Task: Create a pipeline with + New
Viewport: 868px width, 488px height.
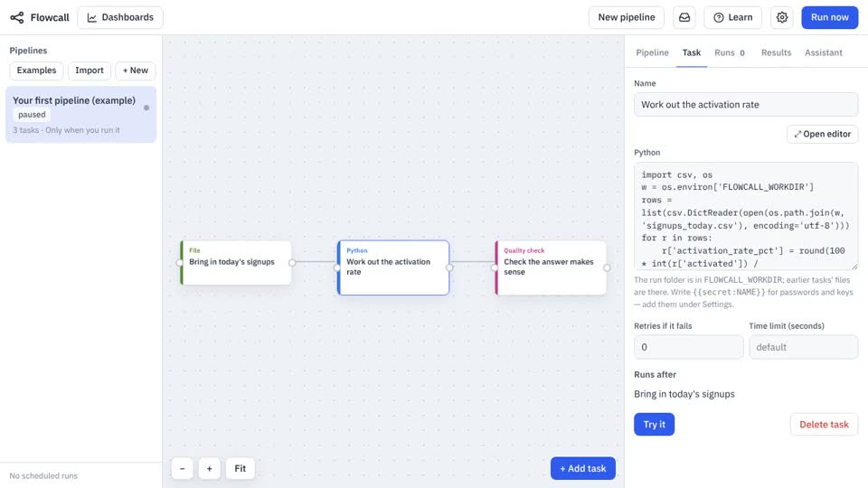Action: (x=136, y=70)
